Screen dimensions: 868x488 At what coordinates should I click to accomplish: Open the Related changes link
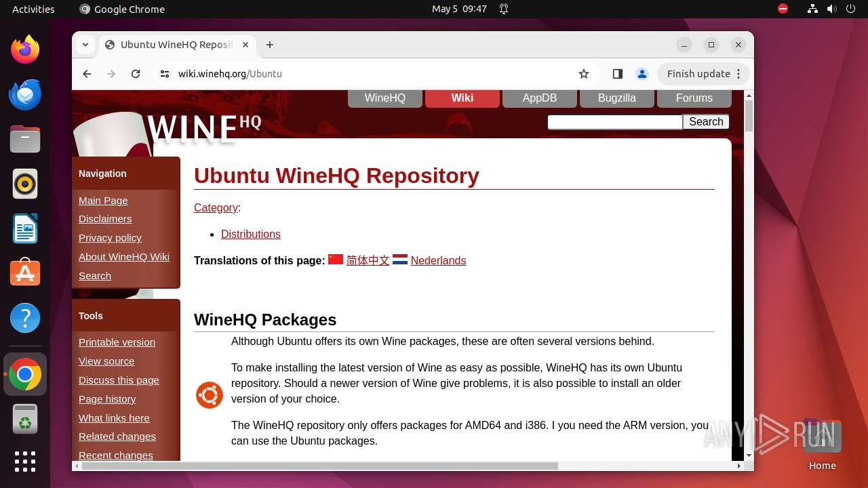coord(117,436)
